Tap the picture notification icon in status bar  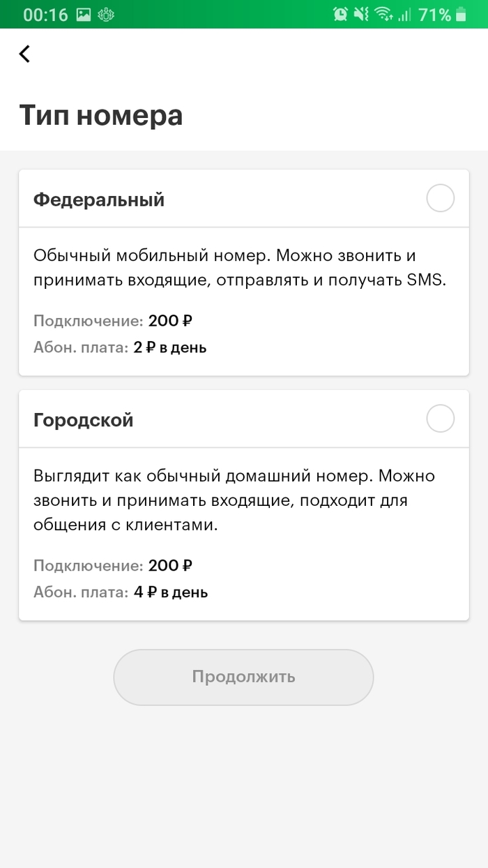tap(84, 14)
